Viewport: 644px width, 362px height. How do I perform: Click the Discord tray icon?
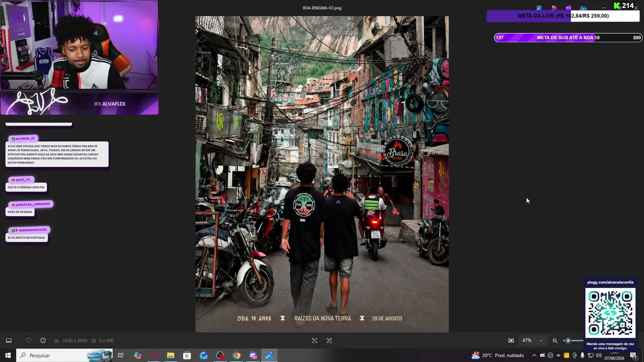pyautogui.click(x=542, y=355)
